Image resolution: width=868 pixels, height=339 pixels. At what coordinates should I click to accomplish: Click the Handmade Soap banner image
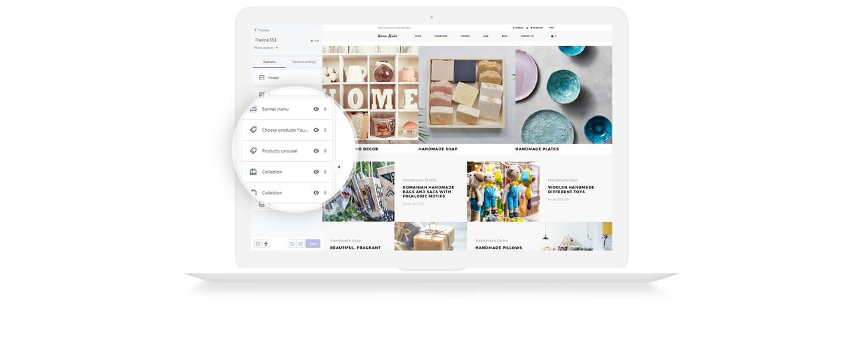pos(467,94)
